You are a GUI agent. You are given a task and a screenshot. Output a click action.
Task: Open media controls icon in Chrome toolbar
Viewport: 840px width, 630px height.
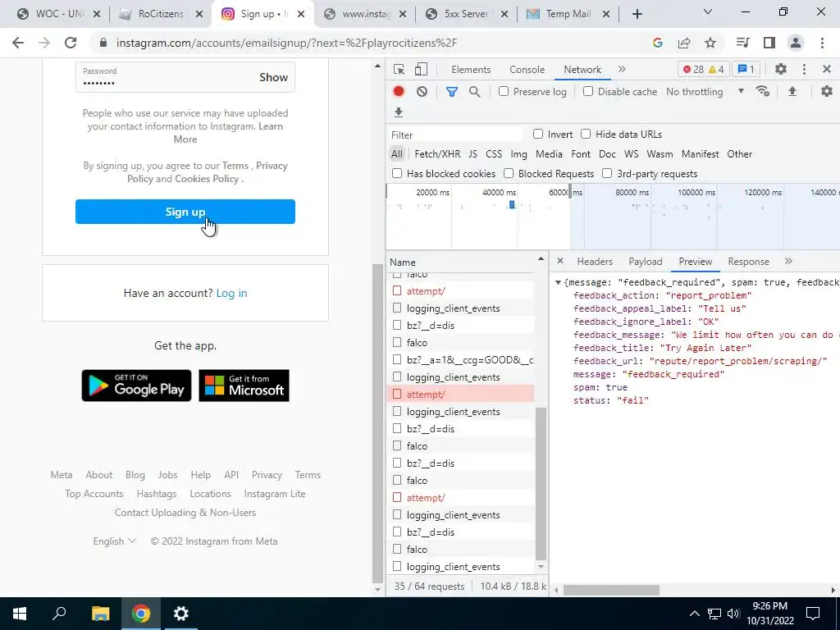pyautogui.click(x=742, y=43)
